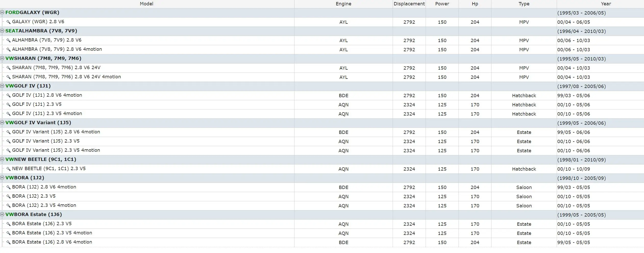Open BORA (1J2) 2.8 V6 4motion entry
Image resolution: width=644 pixels, height=253 pixels.
pos(44,187)
